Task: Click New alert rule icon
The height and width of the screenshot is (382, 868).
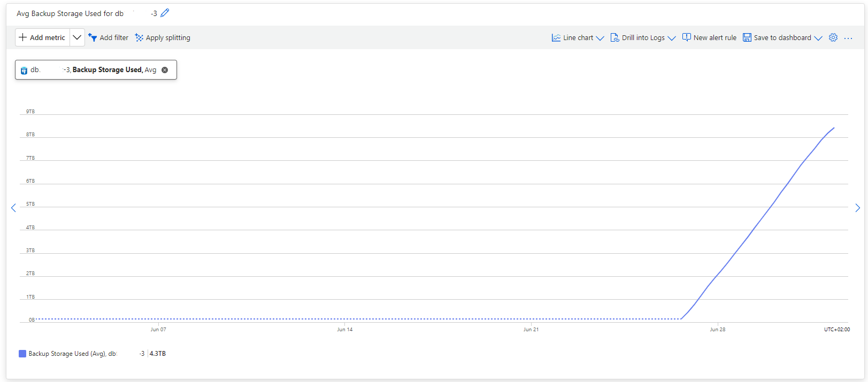Action: (687, 37)
